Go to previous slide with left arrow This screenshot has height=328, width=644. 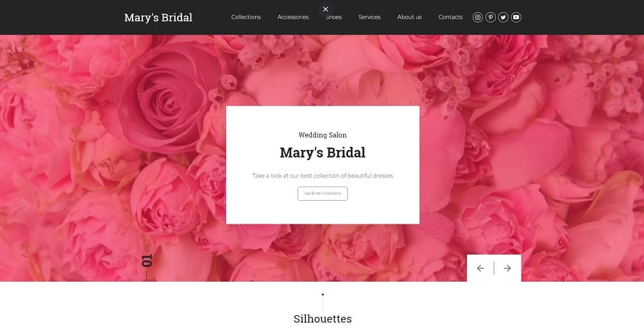pyautogui.click(x=480, y=268)
